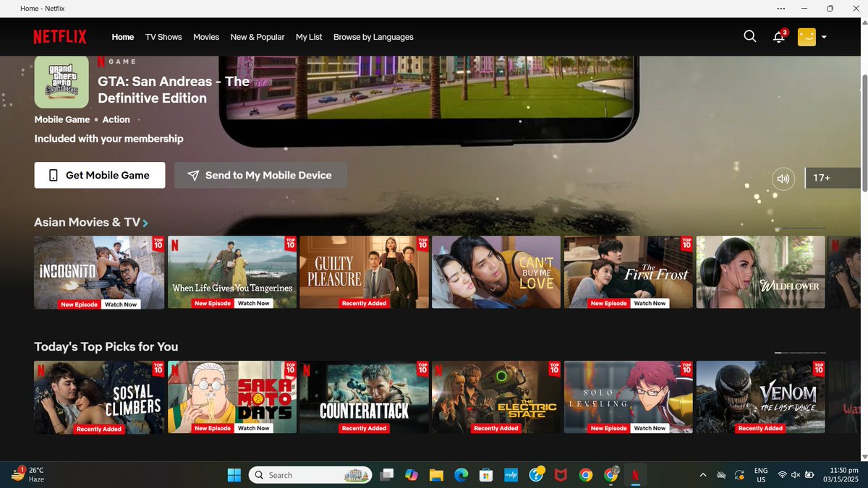Go to the Home tab
Screen dimensions: 868x488
(x=123, y=37)
